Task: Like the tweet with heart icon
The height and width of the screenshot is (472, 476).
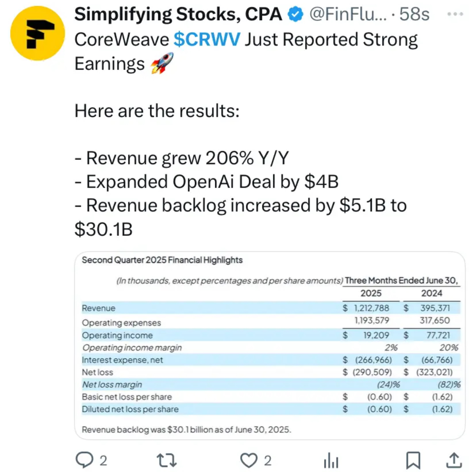Action: (x=249, y=460)
